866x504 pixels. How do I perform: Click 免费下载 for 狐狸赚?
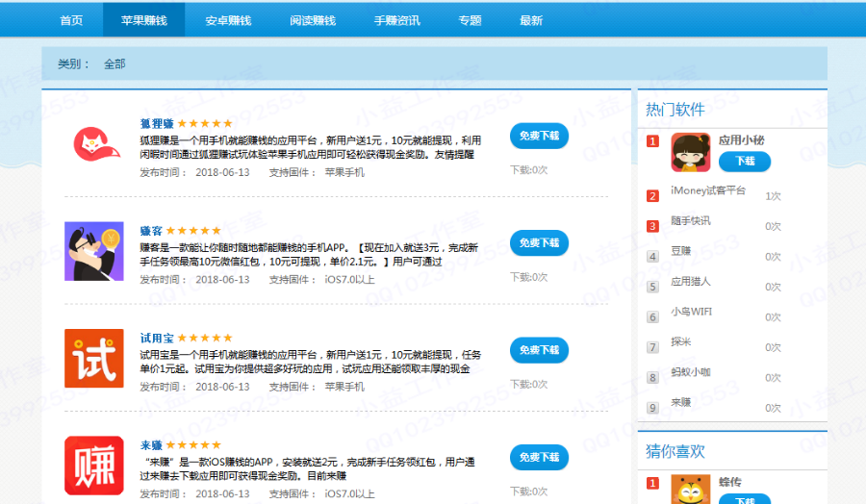coord(539,136)
